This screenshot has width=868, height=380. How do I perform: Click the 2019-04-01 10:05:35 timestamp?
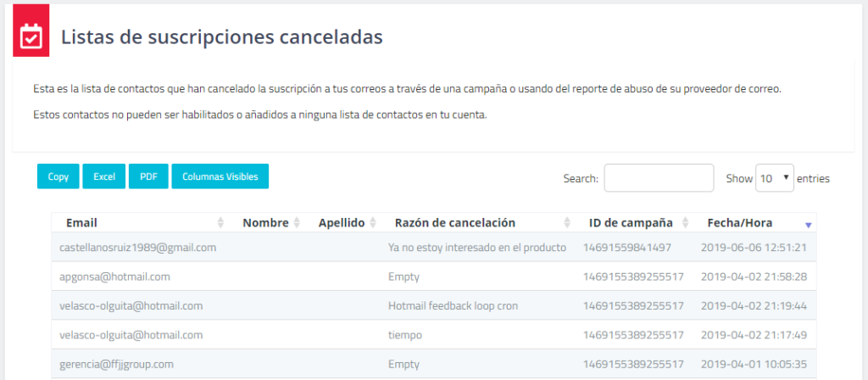tap(754, 364)
